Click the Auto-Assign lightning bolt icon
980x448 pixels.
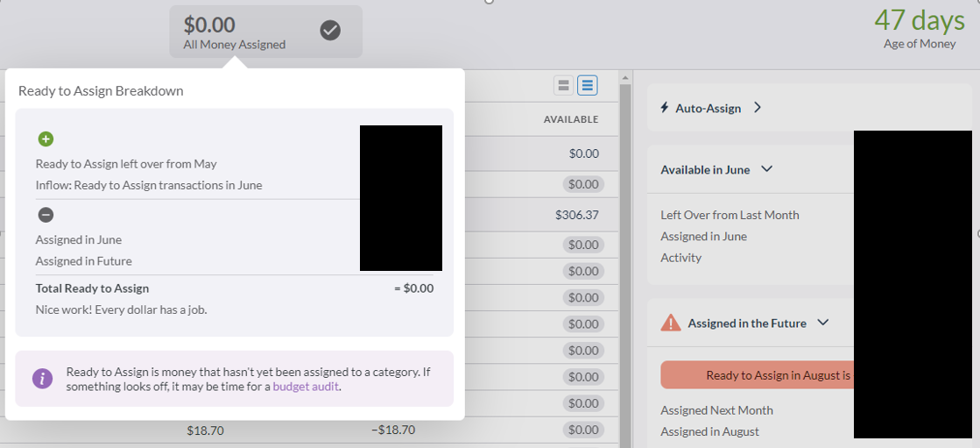665,108
